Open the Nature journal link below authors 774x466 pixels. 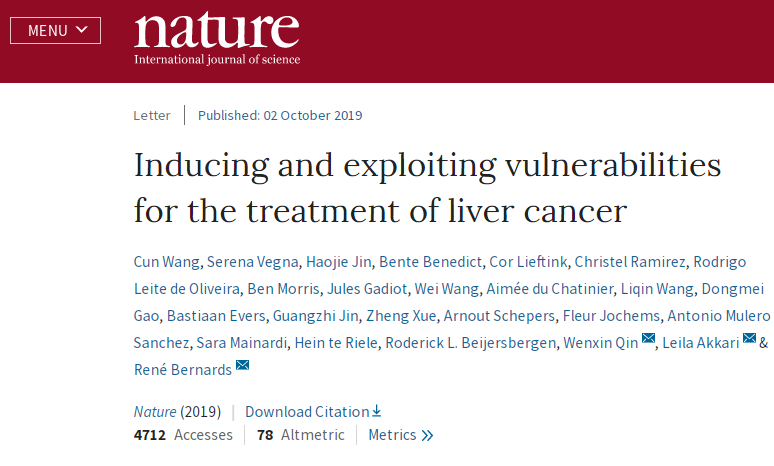(x=154, y=411)
